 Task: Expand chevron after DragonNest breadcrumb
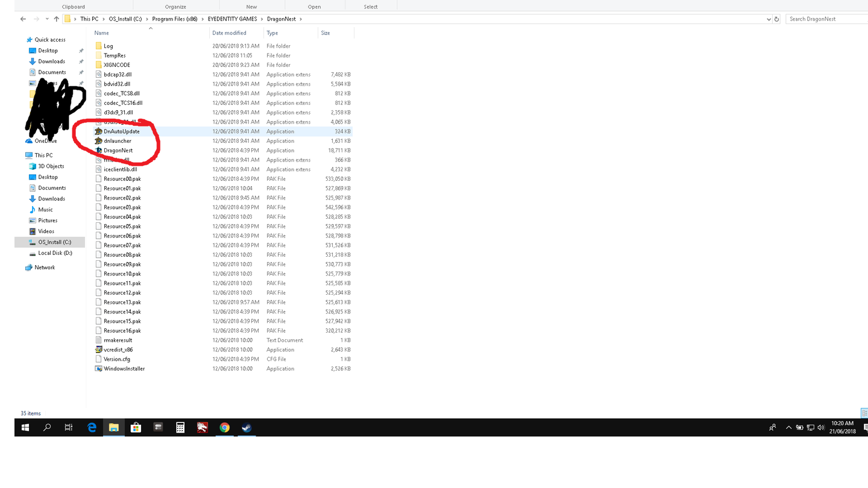[x=300, y=19]
